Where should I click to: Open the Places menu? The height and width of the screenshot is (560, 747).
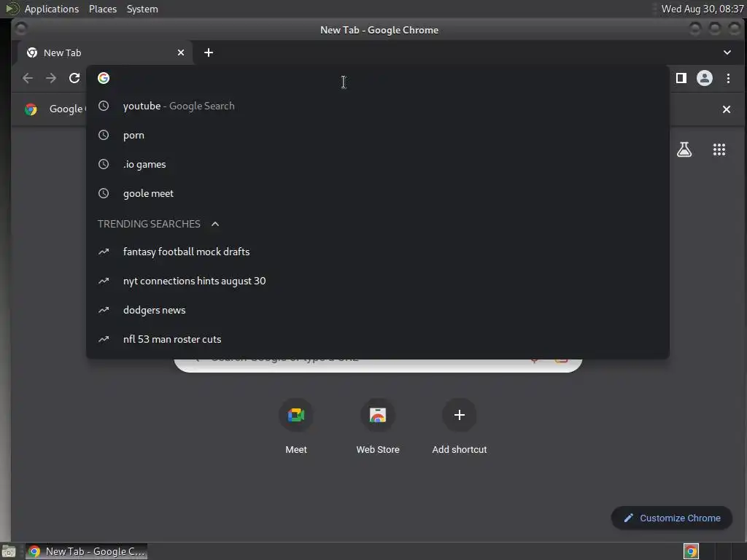coord(103,9)
